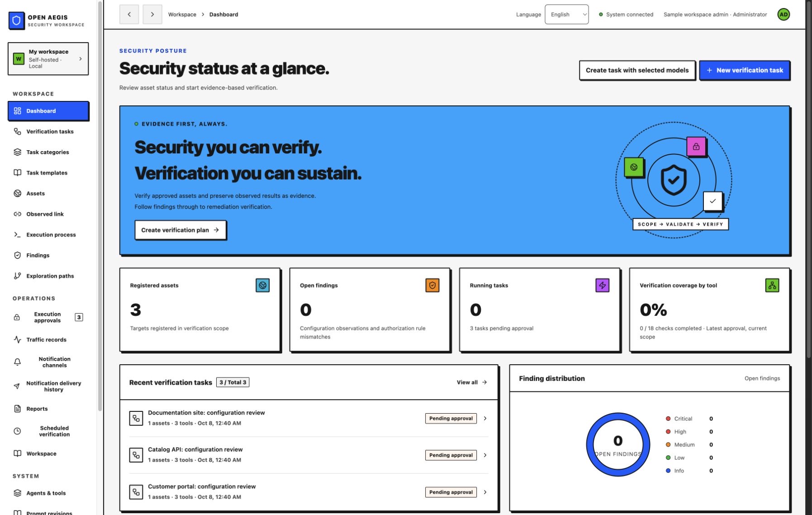
Task: Click New verification task button
Action: (x=745, y=70)
